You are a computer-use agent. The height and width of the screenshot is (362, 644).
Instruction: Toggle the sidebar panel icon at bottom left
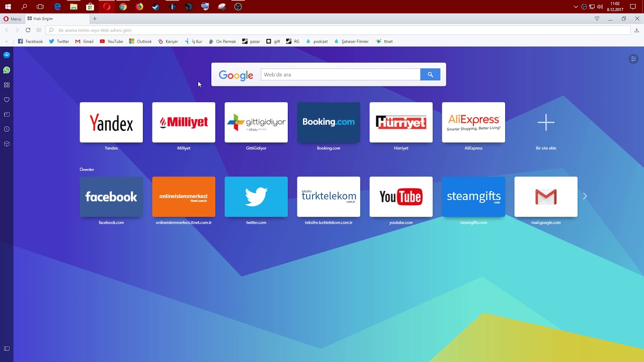coord(7,348)
